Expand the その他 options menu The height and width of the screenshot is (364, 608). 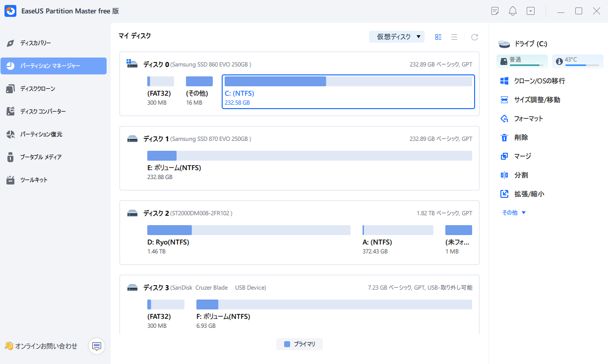pos(514,213)
